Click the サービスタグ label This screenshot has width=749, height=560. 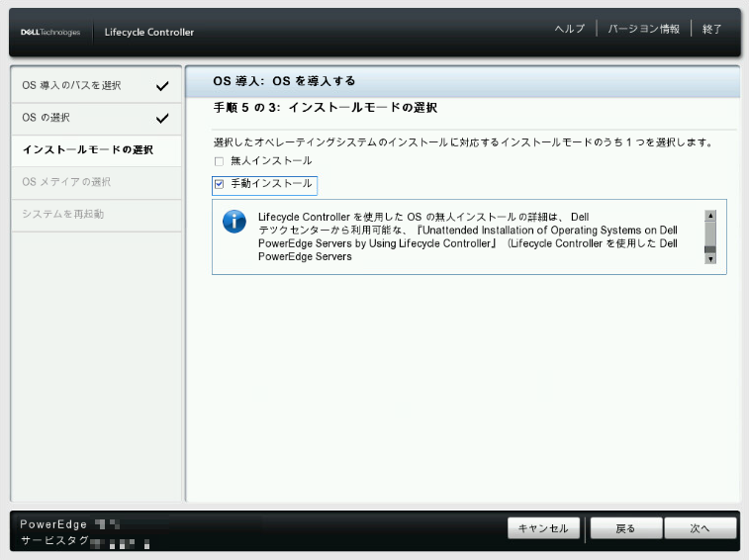(54, 540)
